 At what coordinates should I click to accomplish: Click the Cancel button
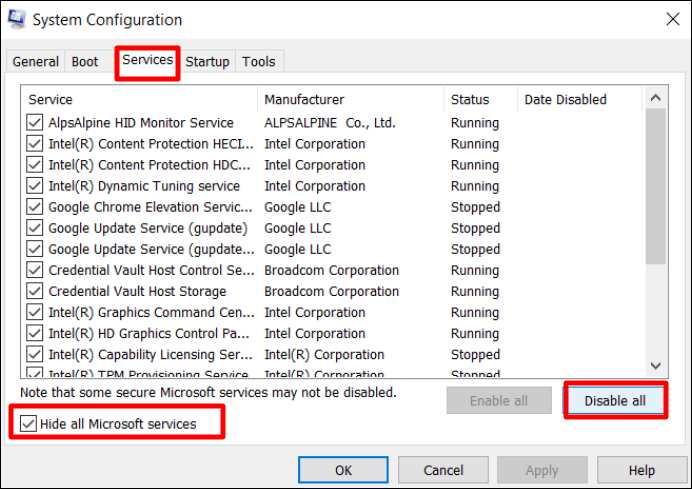coord(443,470)
